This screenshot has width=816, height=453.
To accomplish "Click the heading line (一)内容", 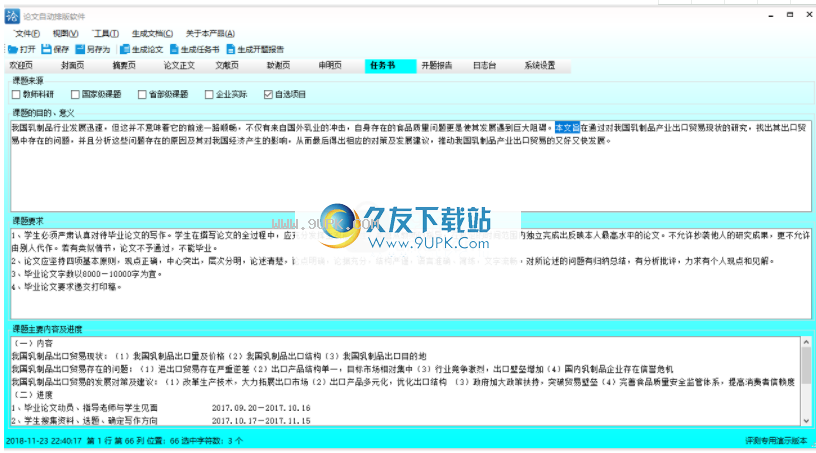I will click(32, 343).
